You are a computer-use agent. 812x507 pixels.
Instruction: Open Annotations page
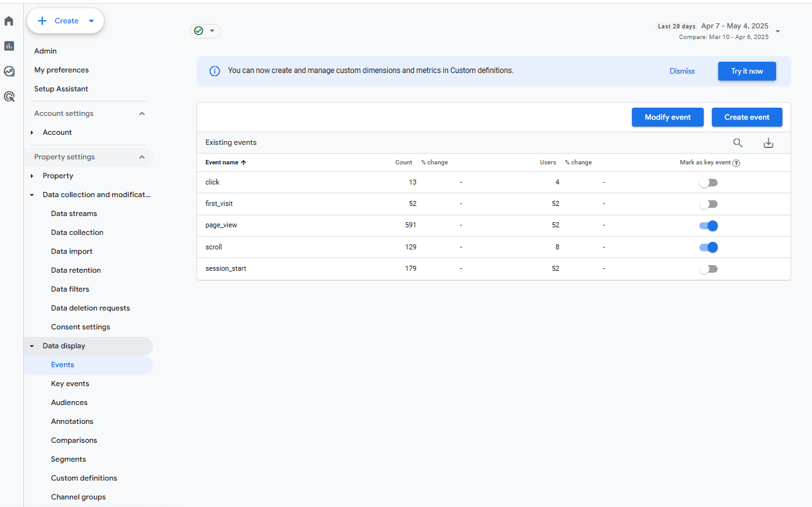[72, 421]
